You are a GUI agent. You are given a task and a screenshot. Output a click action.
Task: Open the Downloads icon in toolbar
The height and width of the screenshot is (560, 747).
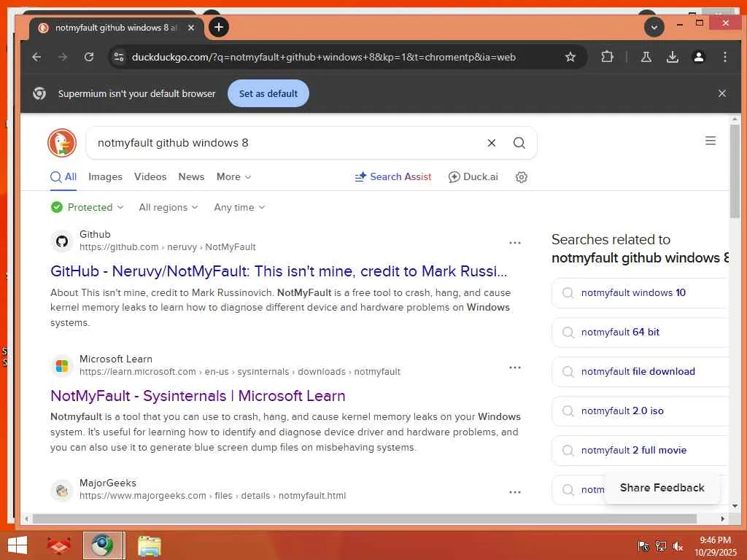(x=672, y=57)
